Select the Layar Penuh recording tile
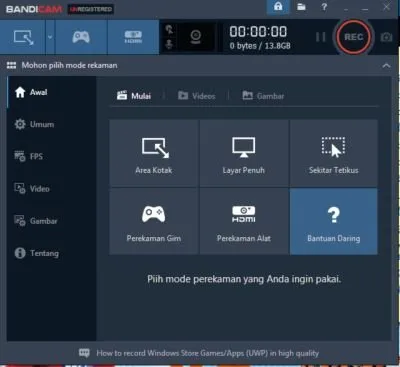Viewport: 400px width, 367px height. [244, 153]
